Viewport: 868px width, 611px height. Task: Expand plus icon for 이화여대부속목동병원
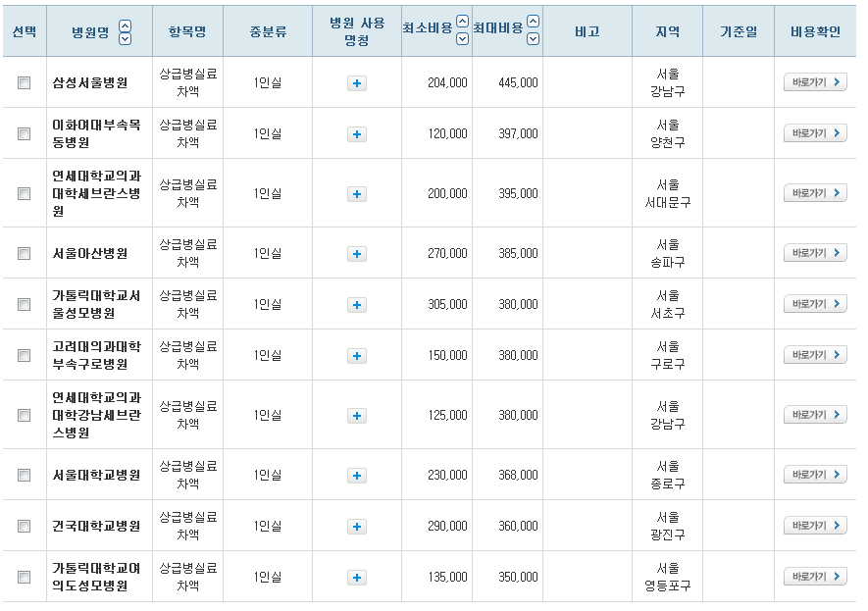pos(357,134)
